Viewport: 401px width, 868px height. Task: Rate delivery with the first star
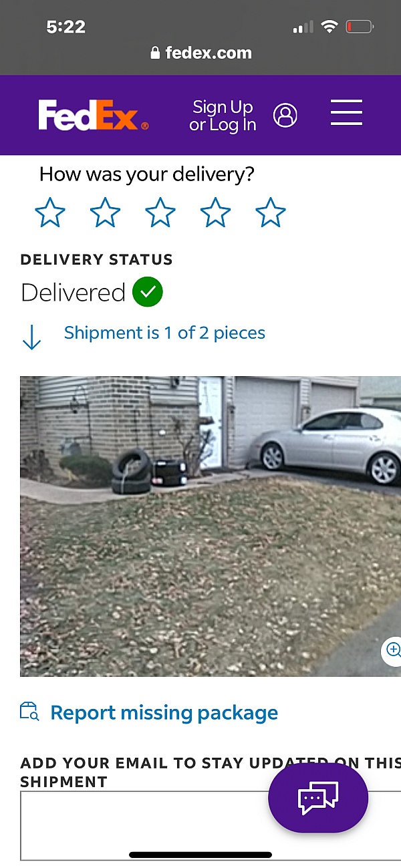(50, 213)
